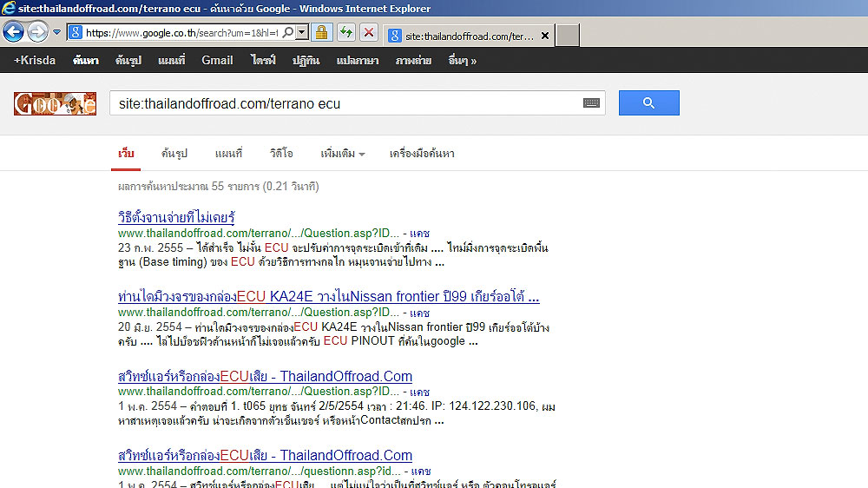Close the thailandoffroad search tab
Image resolution: width=868 pixels, height=488 pixels.
click(x=544, y=36)
